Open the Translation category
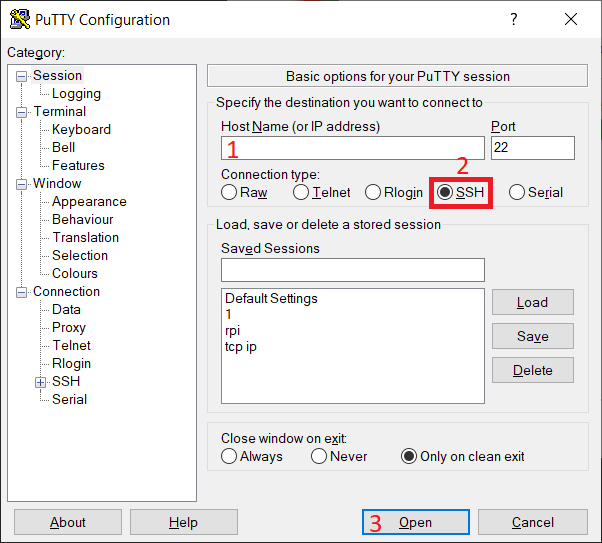Viewport: 602px width, 543px height. click(85, 237)
